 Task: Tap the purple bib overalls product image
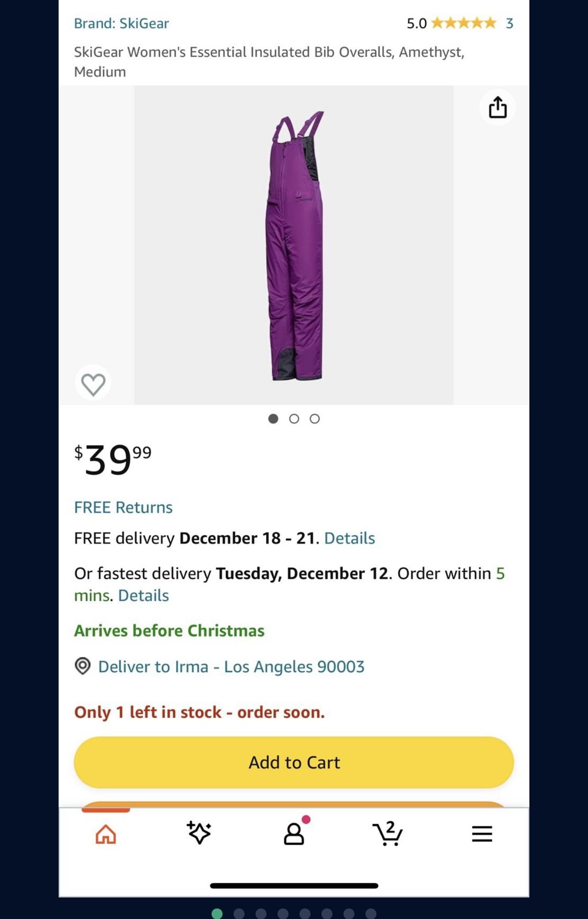(x=294, y=245)
